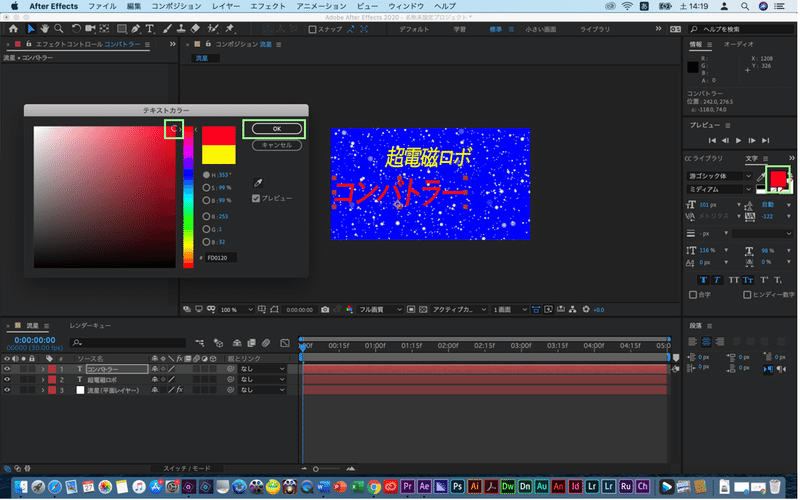
Task: Switch to the オーディオ tab
Action: coord(738,44)
